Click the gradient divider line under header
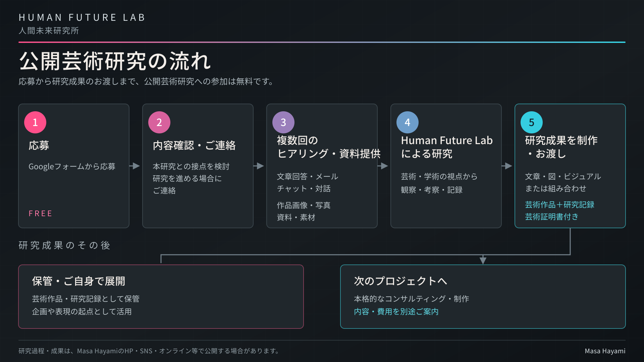Viewport: 644px width, 362px height. pos(322,42)
